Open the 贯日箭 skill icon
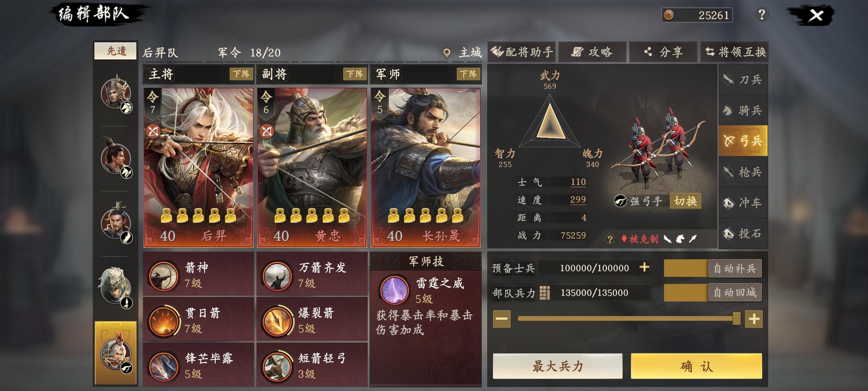 (x=164, y=321)
